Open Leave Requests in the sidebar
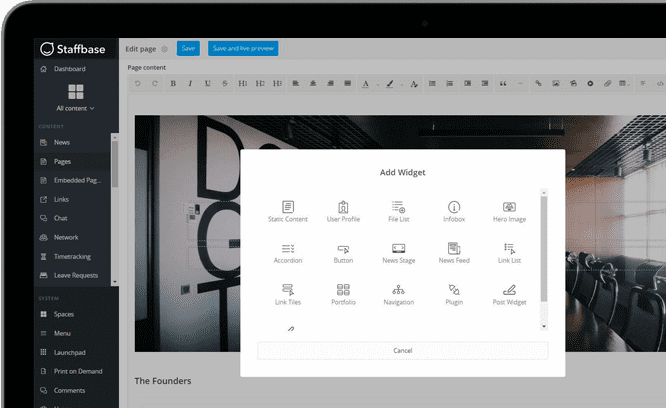The width and height of the screenshot is (666, 408). [72, 275]
